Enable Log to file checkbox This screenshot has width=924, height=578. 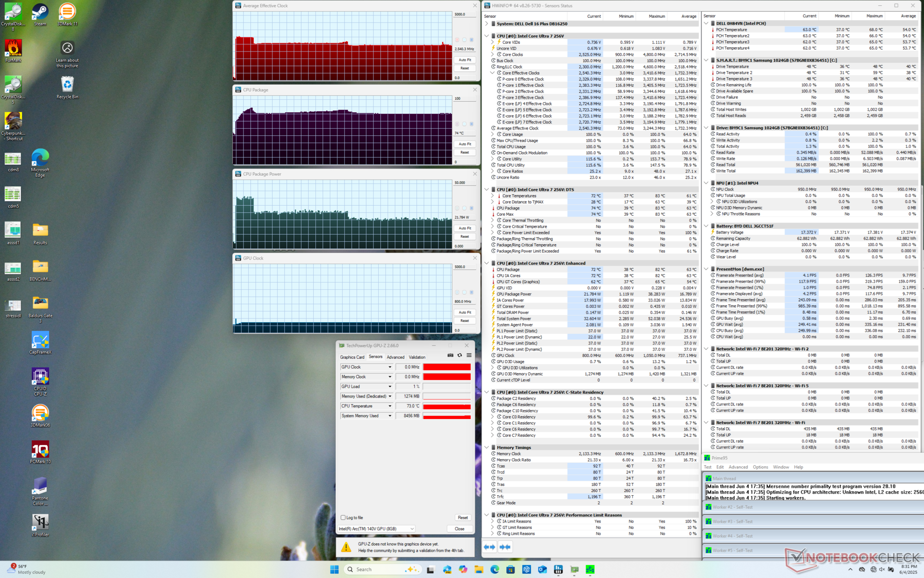(343, 517)
